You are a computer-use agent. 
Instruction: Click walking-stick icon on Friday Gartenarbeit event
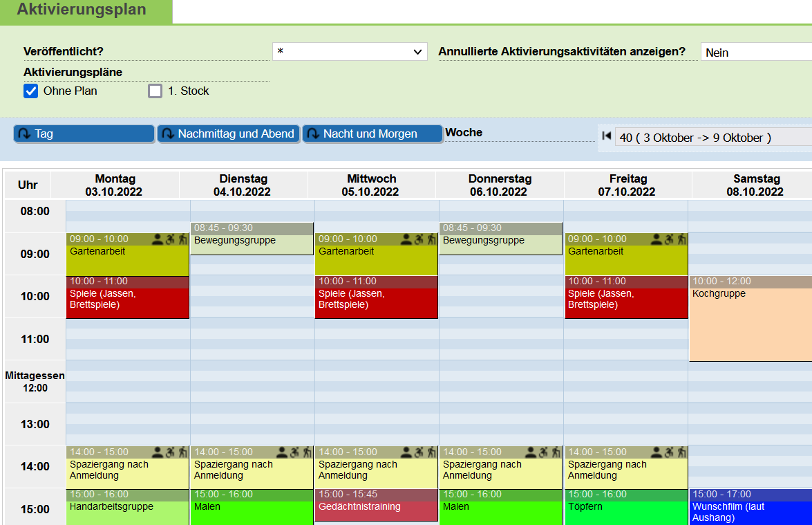click(682, 239)
